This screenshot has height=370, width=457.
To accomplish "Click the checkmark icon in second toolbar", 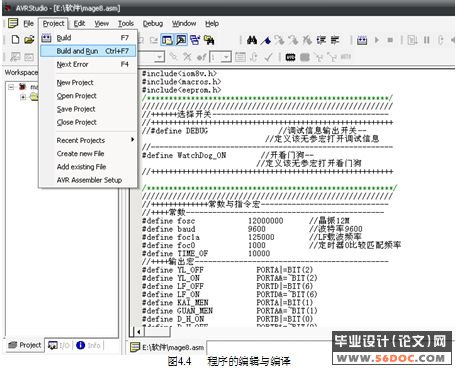I will (268, 57).
